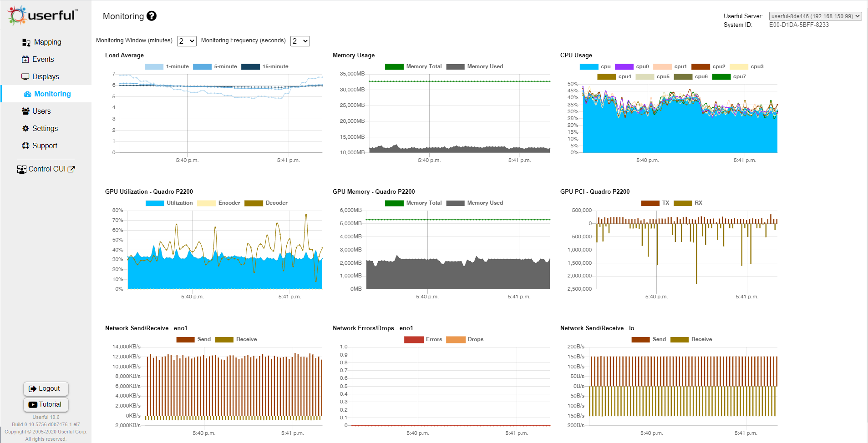Viewport: 868px width, 443px height.
Task: Click the Userful 10.6 version text
Action: 46,417
